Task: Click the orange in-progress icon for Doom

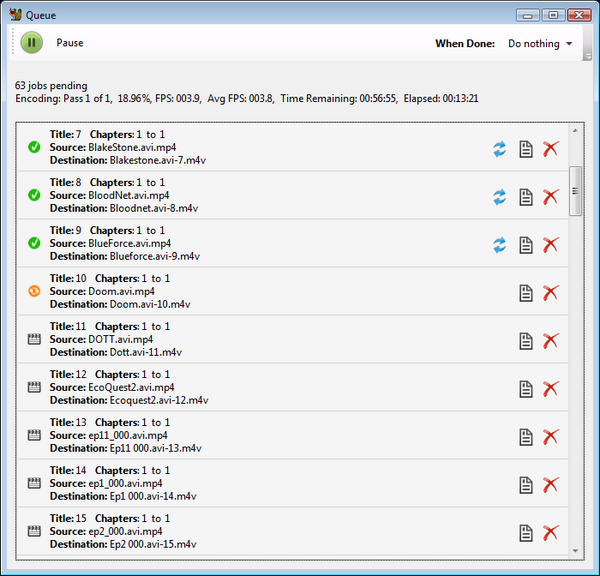Action: pyautogui.click(x=34, y=291)
